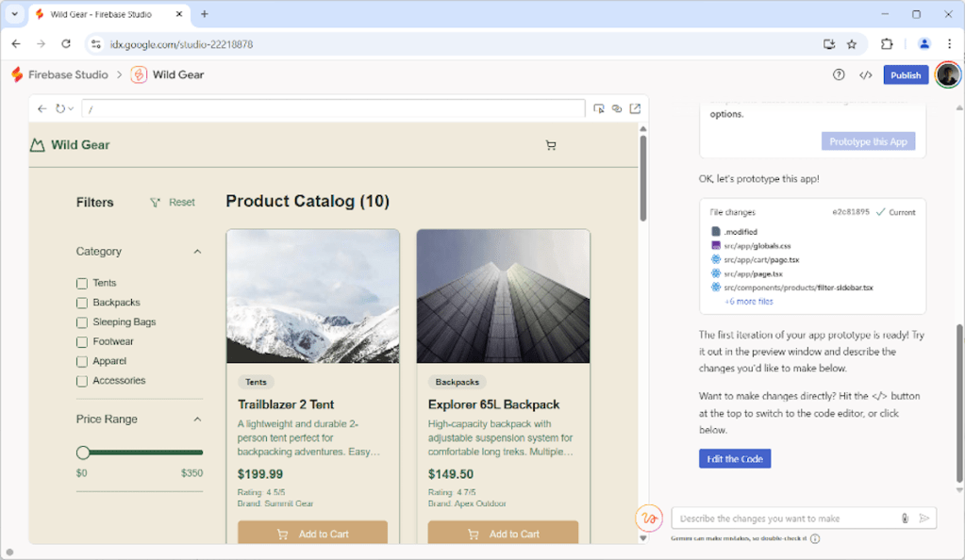Open the code editor with the </> icon
Screen dimensions: 965x560
(x=866, y=74)
